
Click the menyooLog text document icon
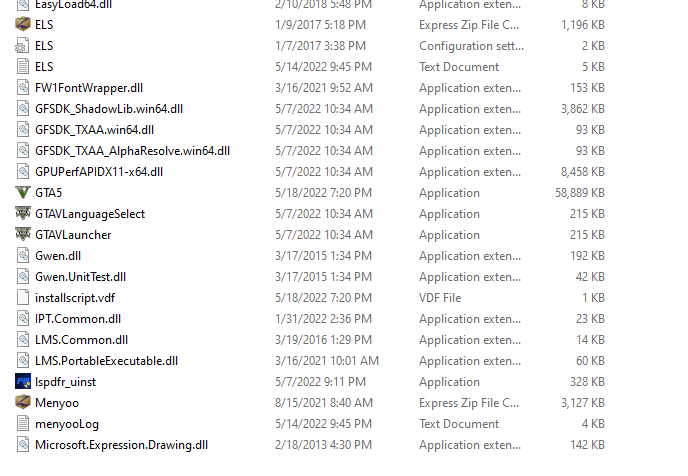tap(23, 424)
